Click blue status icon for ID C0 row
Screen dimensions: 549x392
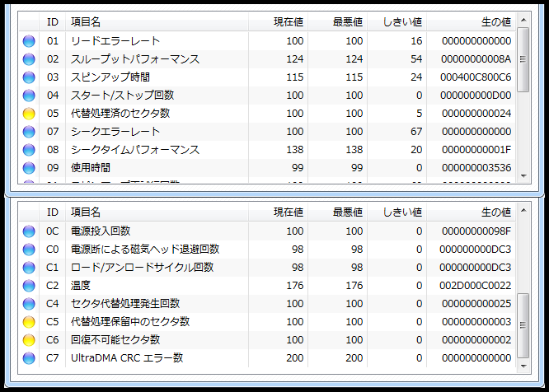(x=29, y=250)
